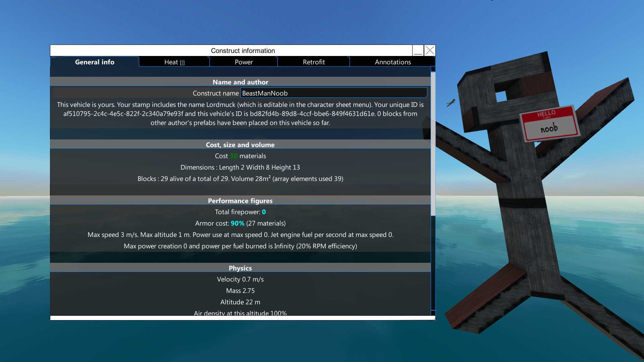
Task: Click the Physics section header
Action: click(240, 268)
